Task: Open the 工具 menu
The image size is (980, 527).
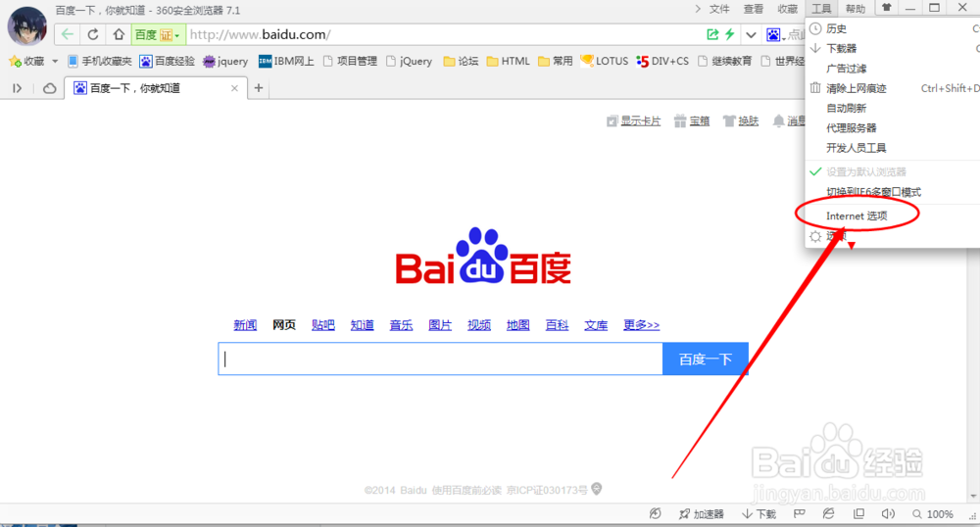Action: 821,9
